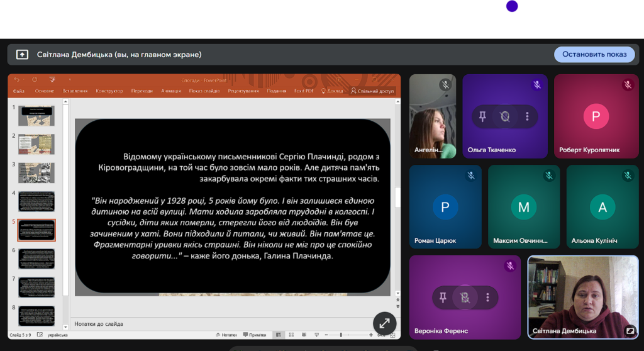This screenshot has width=644, height=351.
Task: Switch to slide sorter view
Action: pos(292,335)
